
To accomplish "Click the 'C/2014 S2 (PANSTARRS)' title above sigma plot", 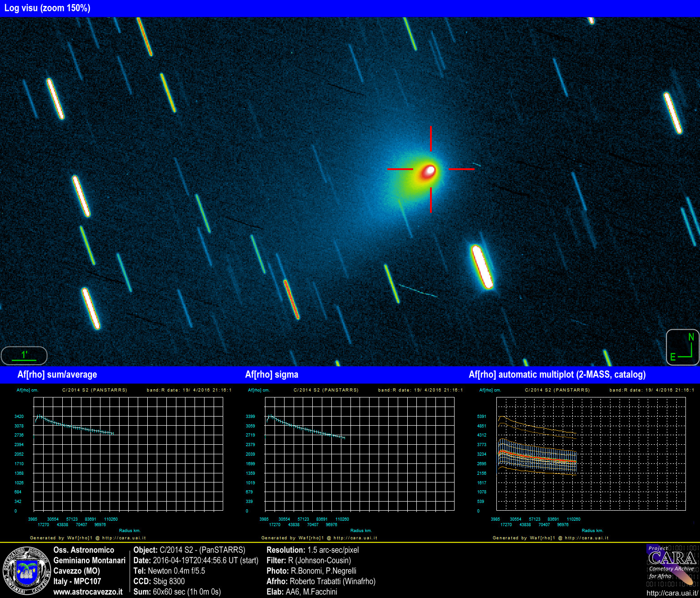I will [326, 390].
